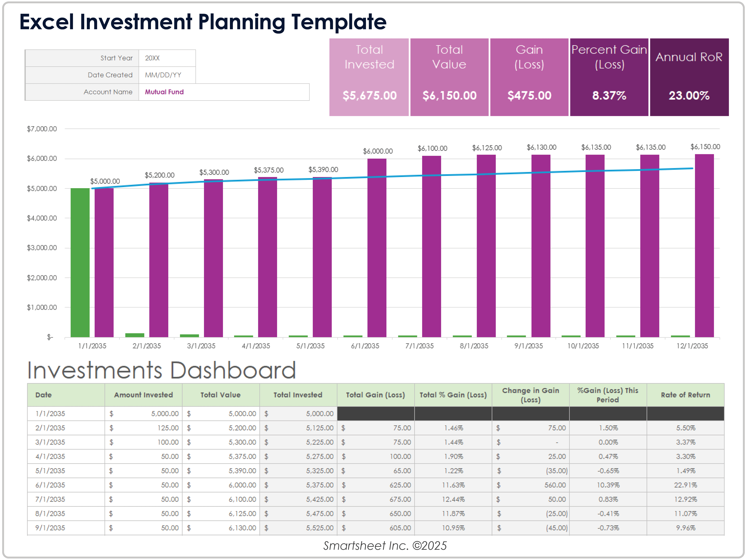The image size is (747, 560).
Task: Click the $7,000.00 axis label
Action: click(x=42, y=129)
